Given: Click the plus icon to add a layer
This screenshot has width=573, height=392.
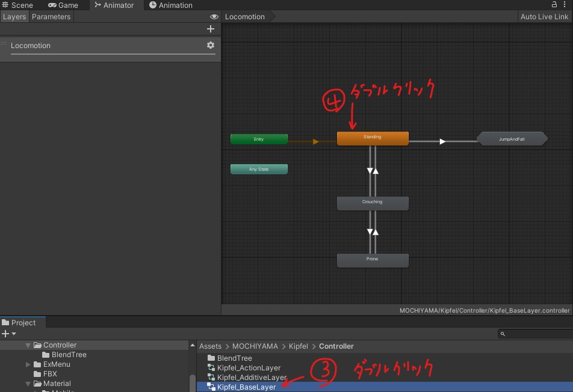Looking at the screenshot, I should [x=211, y=28].
